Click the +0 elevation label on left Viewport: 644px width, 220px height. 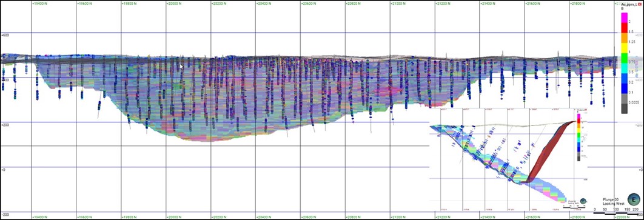pyautogui.click(x=3, y=169)
